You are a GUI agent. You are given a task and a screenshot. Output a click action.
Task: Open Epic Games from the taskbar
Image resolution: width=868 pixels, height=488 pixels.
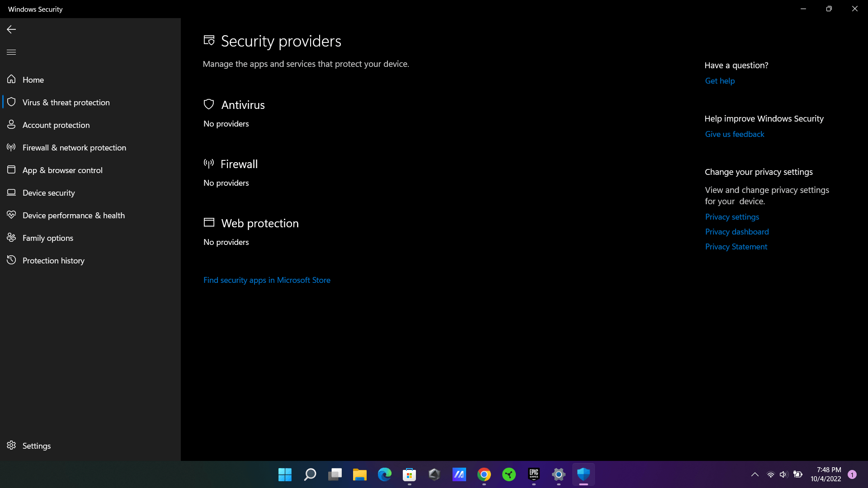click(533, 474)
